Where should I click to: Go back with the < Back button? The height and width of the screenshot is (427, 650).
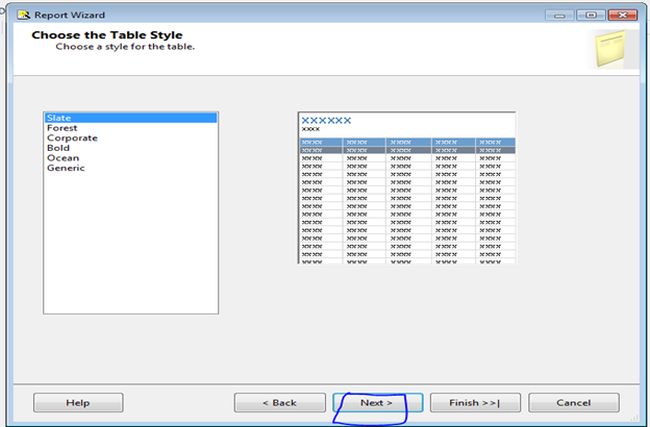click(280, 403)
